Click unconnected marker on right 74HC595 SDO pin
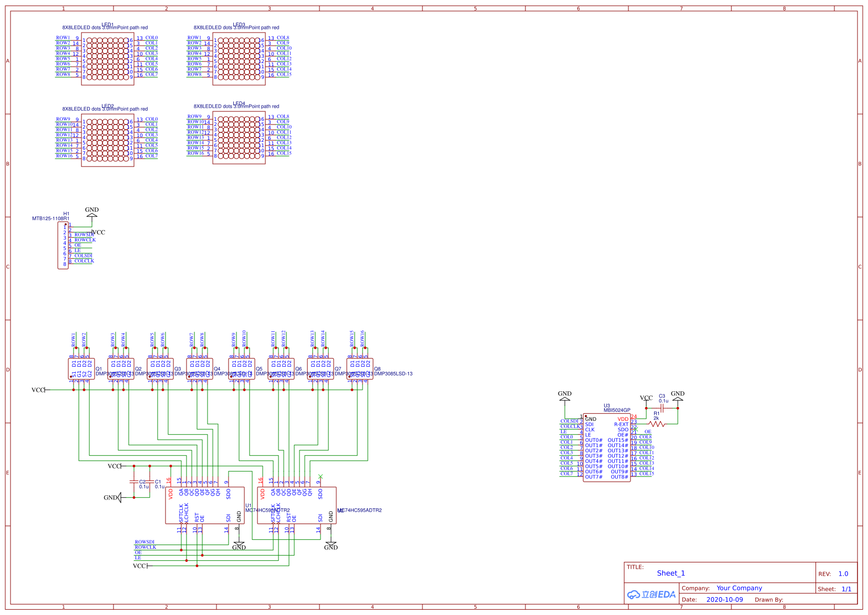868x615 pixels. point(321,476)
